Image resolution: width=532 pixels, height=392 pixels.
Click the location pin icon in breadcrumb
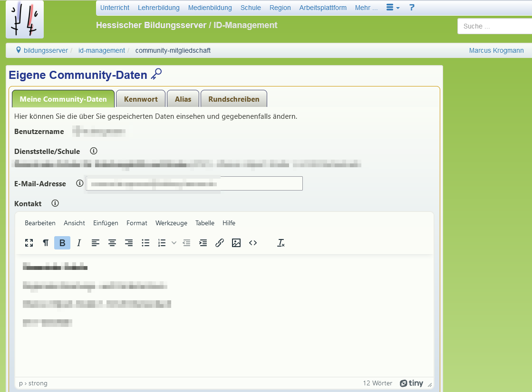point(19,50)
